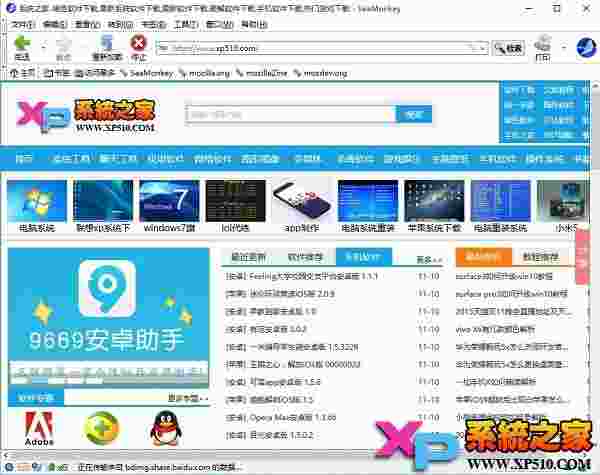Open the Help menu
This screenshot has width=600, height=475.
(254, 25)
